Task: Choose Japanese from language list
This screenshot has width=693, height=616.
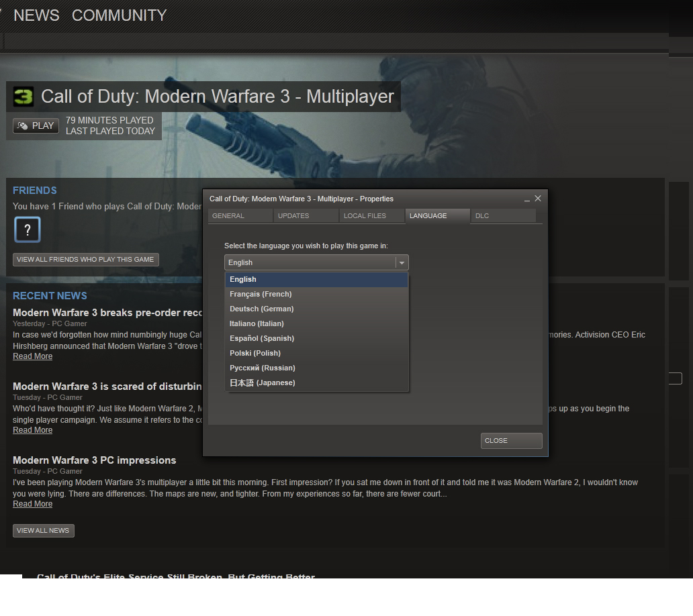Action: coord(316,383)
